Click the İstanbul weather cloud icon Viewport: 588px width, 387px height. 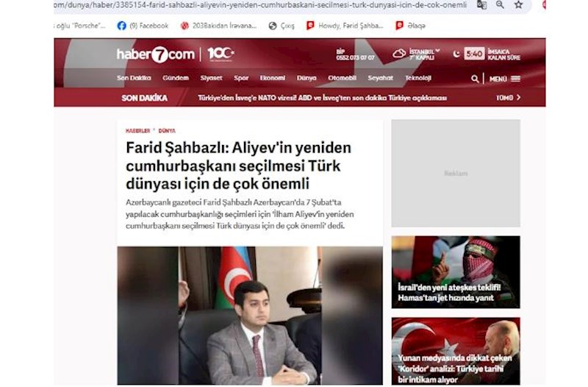pos(399,53)
